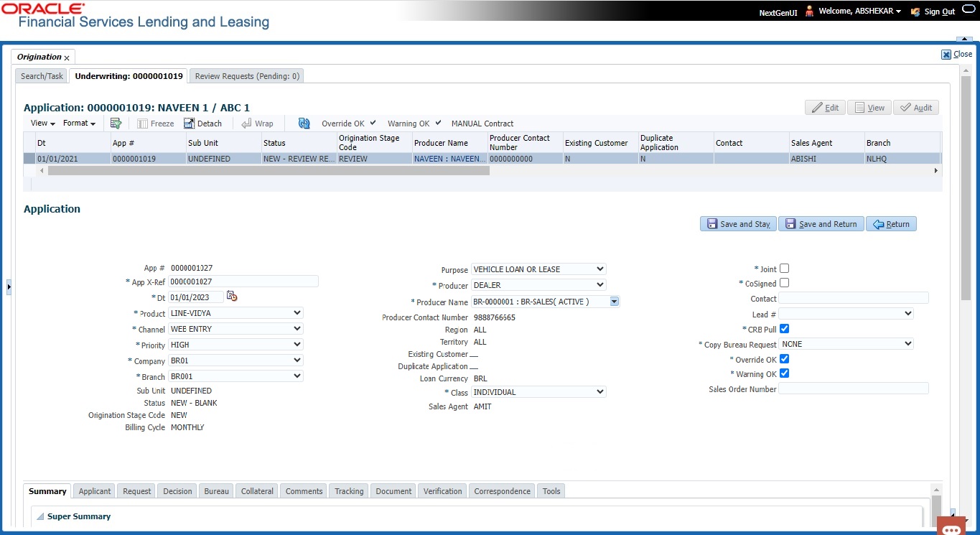Viewport: 980px width, 535px height.
Task: Select the Underwriting: 0000001019 tab
Action: click(129, 76)
